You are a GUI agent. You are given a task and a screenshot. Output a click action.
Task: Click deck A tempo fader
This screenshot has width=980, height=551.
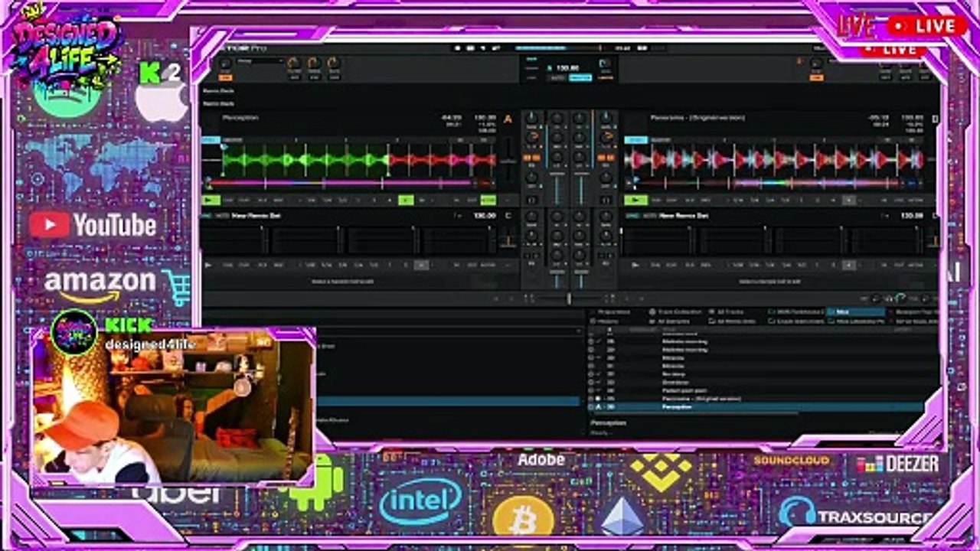click(x=508, y=161)
